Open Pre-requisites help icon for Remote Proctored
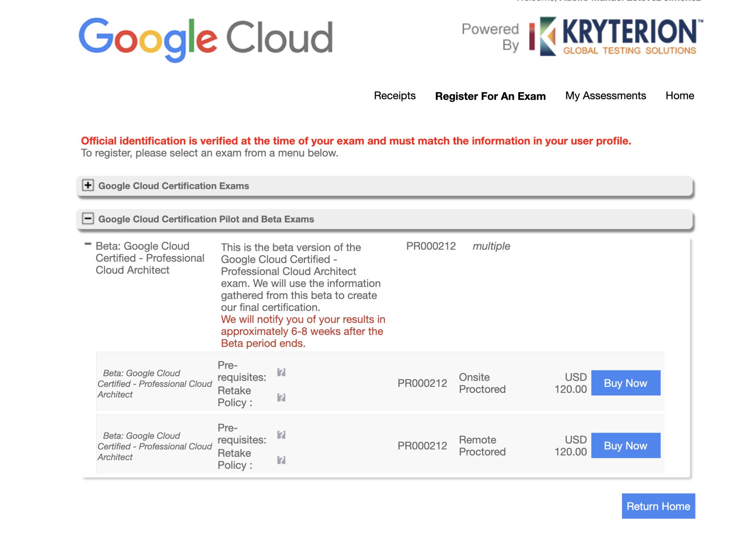The image size is (756, 536). pos(281,435)
